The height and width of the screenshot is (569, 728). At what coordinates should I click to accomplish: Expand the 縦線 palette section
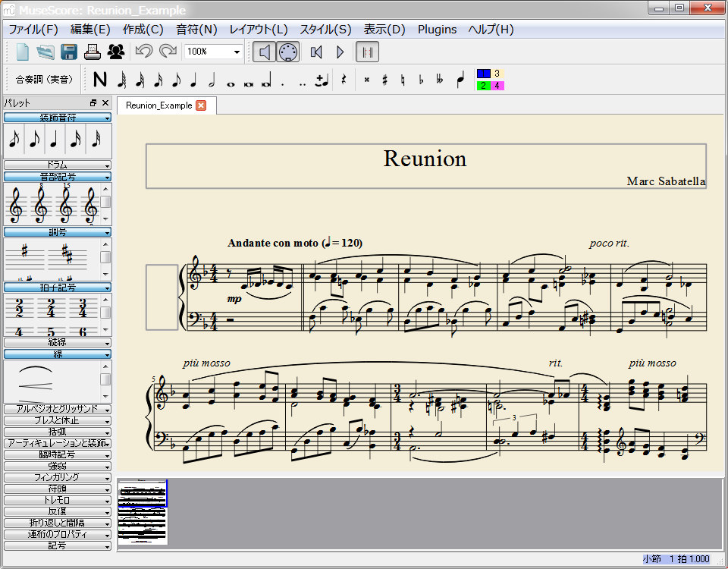[x=58, y=342]
